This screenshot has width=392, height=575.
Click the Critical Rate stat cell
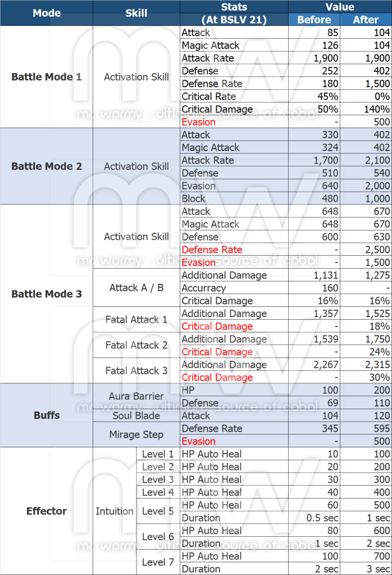[204, 97]
